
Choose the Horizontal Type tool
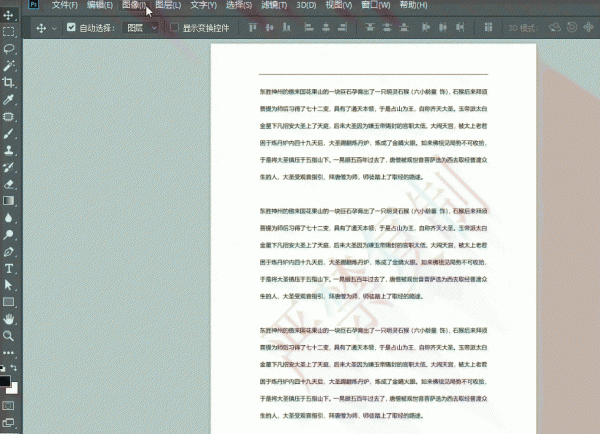(8, 268)
